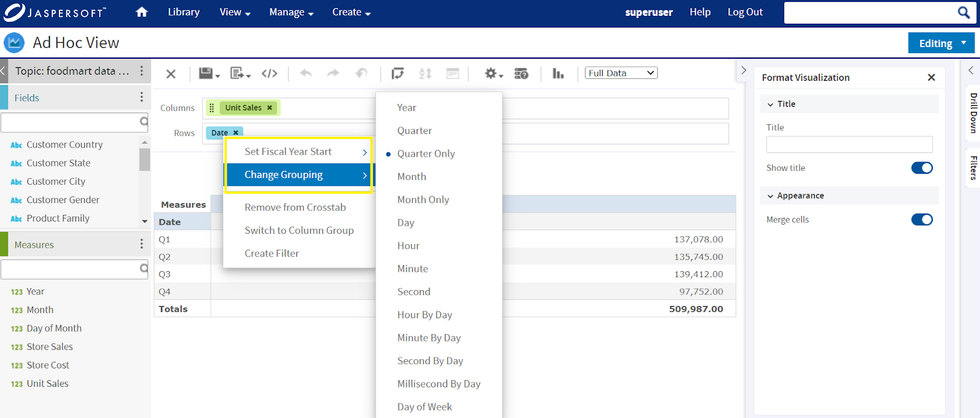Click the Help link
Screen dimensions: 980x418
[x=700, y=12]
